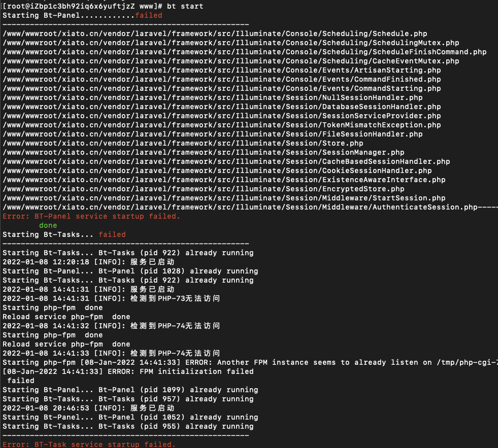
Task: Click the green 'done' text
Action: point(48,226)
